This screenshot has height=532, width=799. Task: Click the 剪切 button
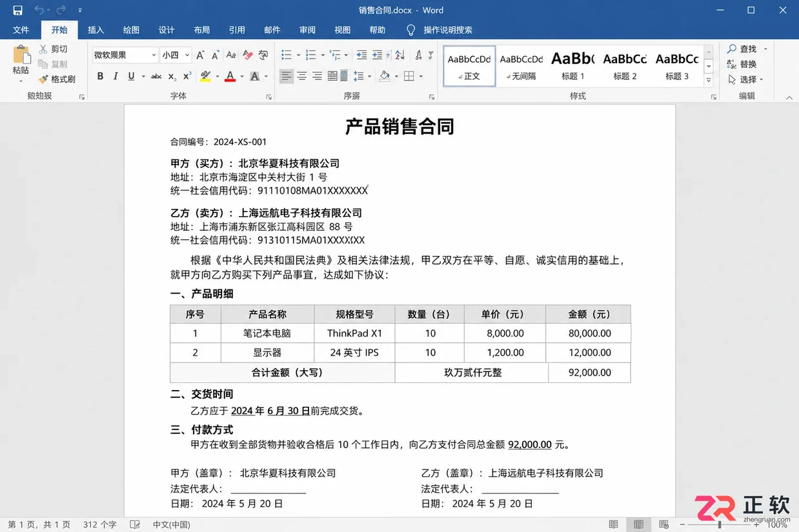pyautogui.click(x=53, y=49)
